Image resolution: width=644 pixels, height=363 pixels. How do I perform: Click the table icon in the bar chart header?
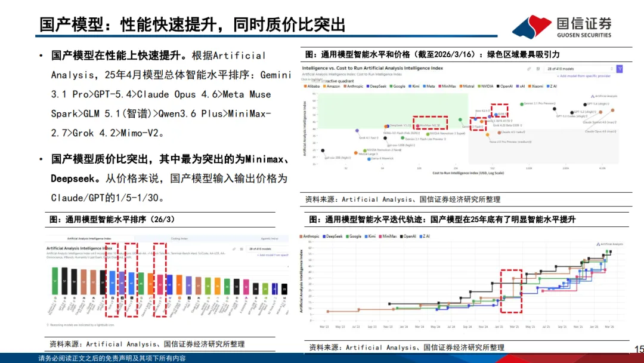241,249
